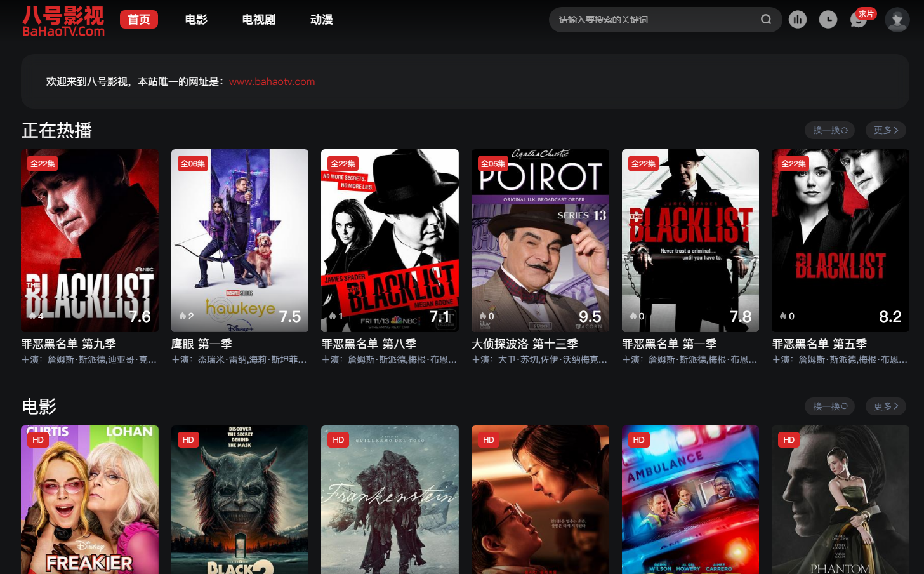Switch to the 电视剧 tab
Image resolution: width=924 pixels, height=574 pixels.
(259, 20)
